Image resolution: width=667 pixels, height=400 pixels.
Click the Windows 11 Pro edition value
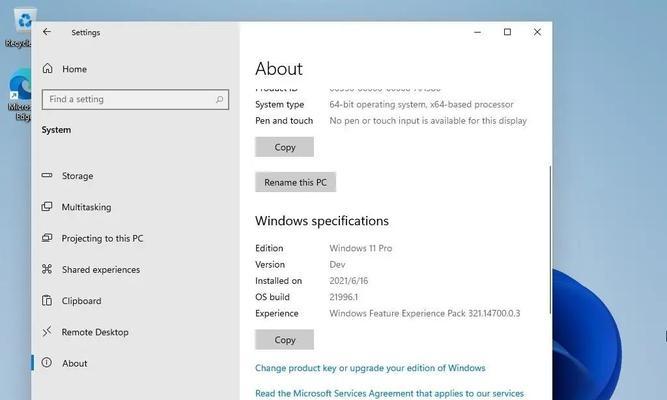point(361,248)
